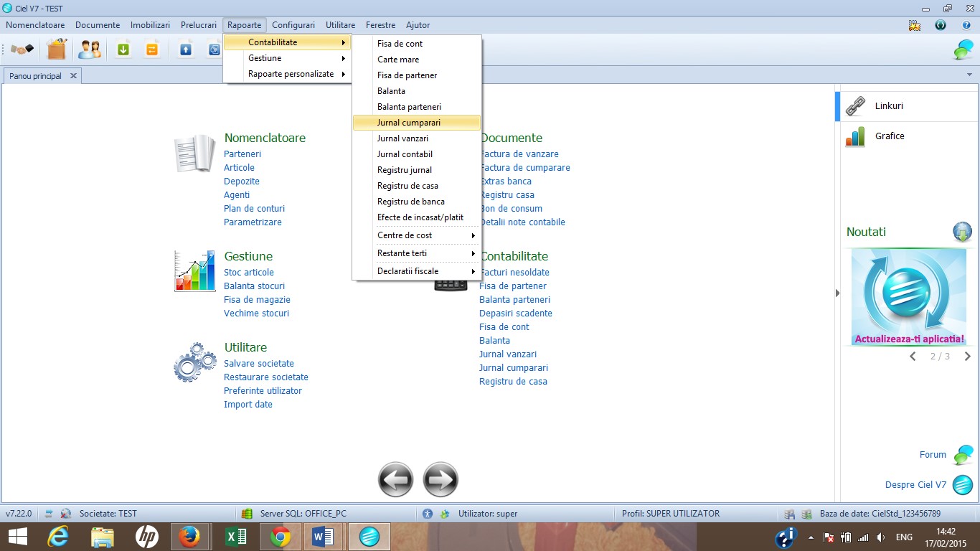The image size is (980, 551).
Task: Choose Carte mare from the submenu
Action: pos(417,60)
